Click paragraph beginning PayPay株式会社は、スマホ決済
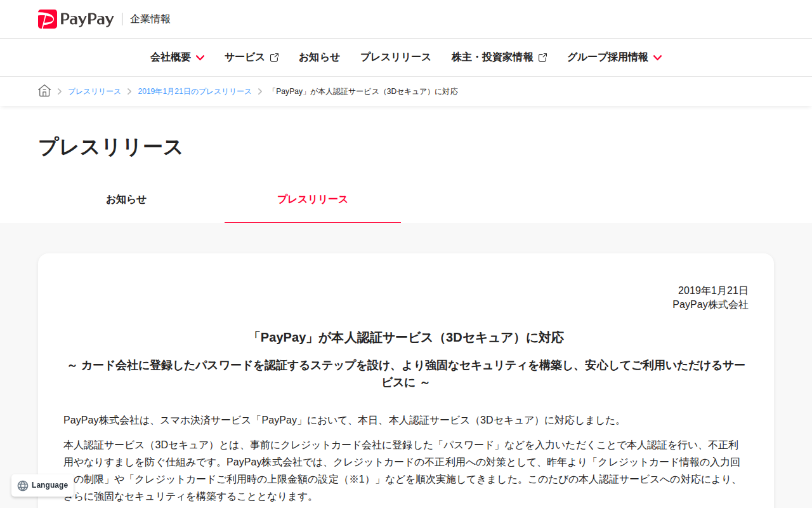812x508 pixels. coord(343,420)
